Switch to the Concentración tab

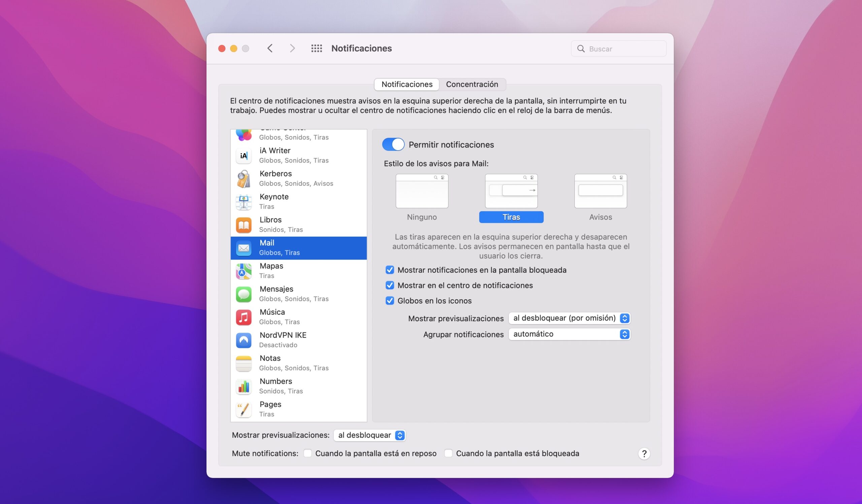tap(472, 84)
